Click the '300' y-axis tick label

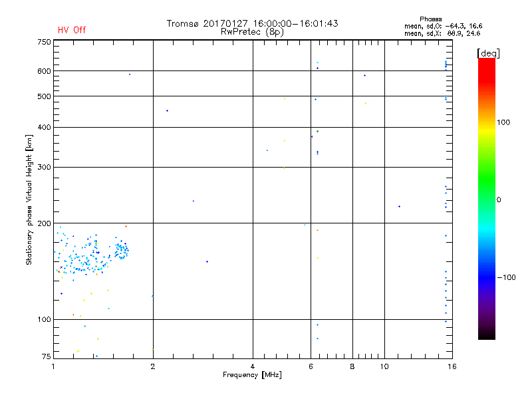click(x=44, y=168)
